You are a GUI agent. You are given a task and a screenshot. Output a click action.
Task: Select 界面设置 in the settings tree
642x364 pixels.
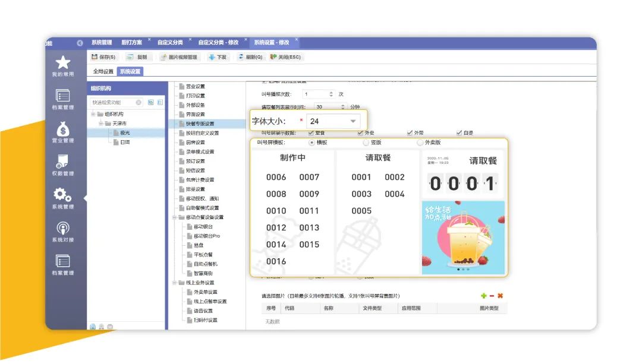point(196,115)
